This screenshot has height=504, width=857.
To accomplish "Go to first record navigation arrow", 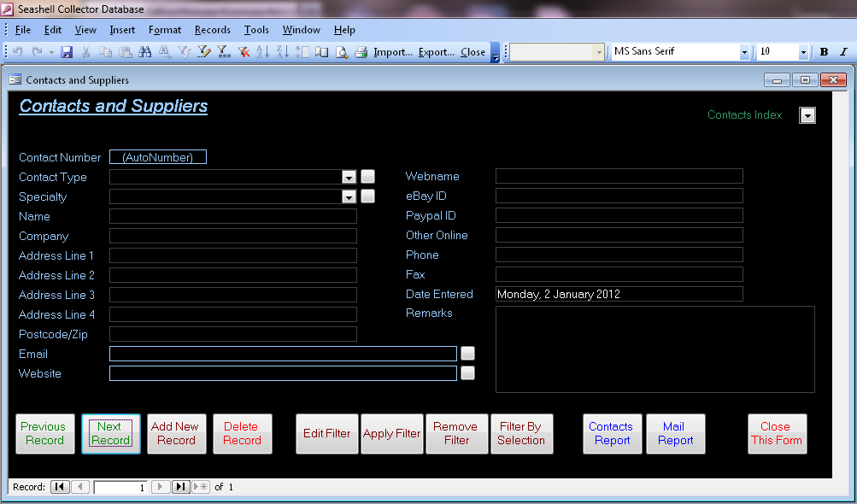I will tap(60, 487).
